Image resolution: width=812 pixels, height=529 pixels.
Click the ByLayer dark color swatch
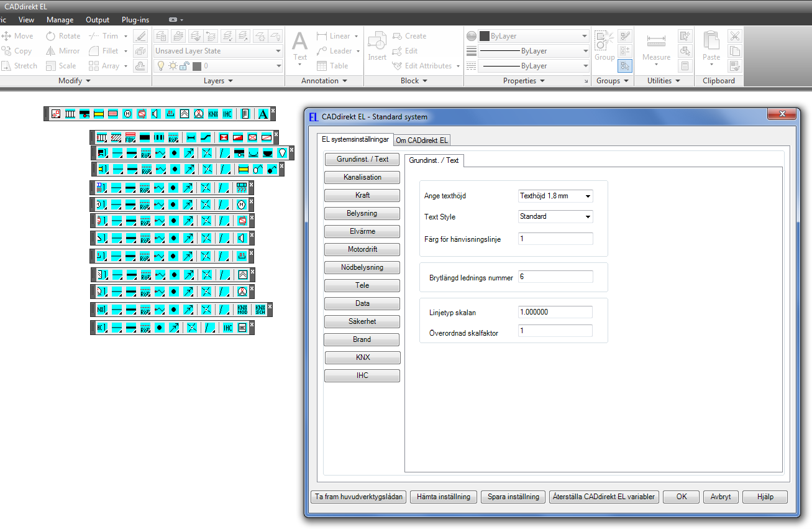point(485,36)
